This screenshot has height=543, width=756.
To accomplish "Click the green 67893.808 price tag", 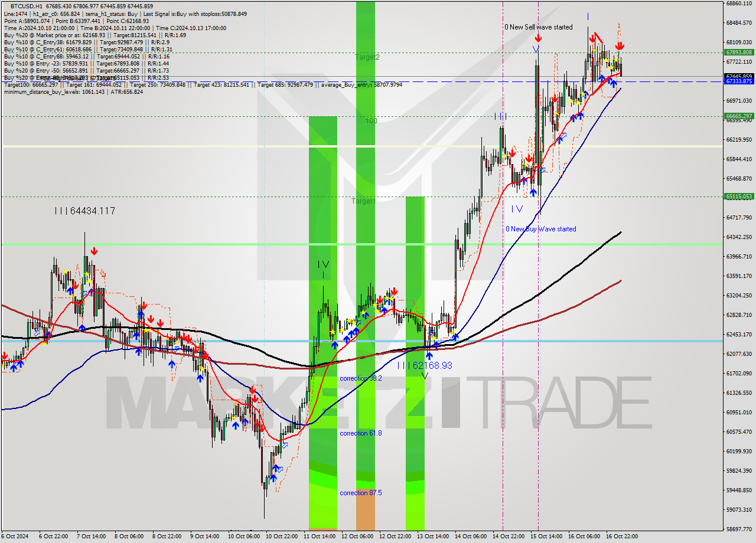I will (739, 53).
